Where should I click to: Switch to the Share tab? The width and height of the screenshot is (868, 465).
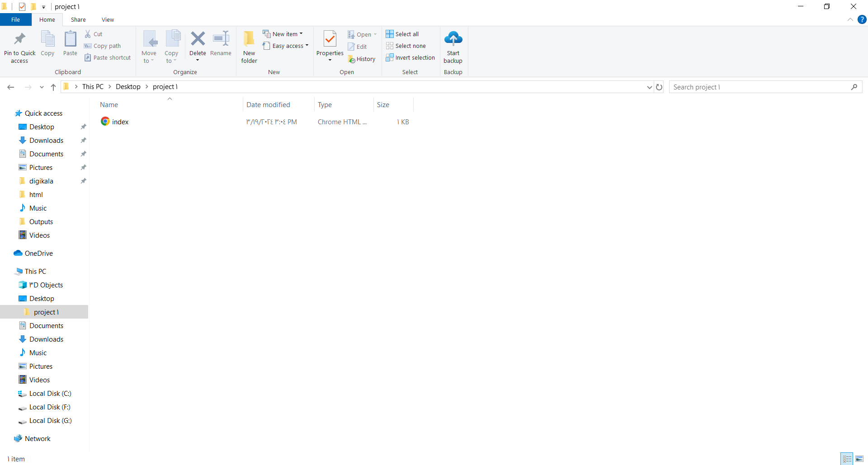78,19
